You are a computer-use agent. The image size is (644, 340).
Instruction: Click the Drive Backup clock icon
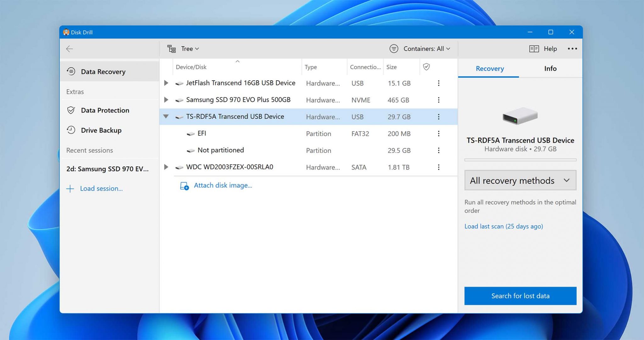click(71, 130)
